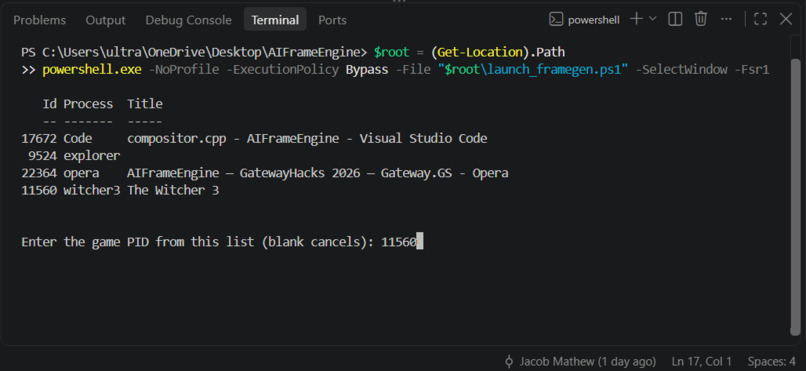This screenshot has height=371, width=806.
Task: Click the git blame commit icon
Action: pos(509,361)
